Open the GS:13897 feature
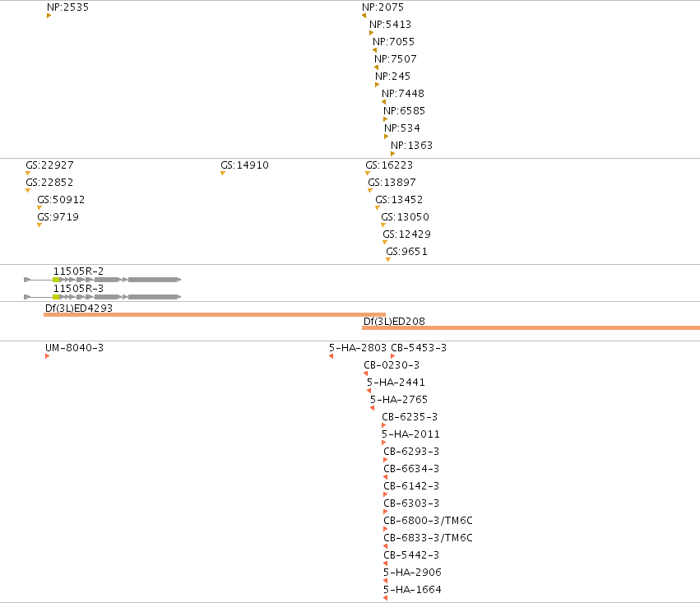700x603 pixels. (x=392, y=183)
